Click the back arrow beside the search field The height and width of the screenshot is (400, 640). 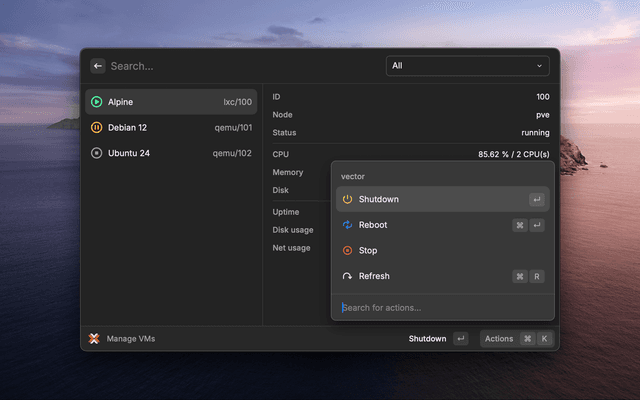97,66
